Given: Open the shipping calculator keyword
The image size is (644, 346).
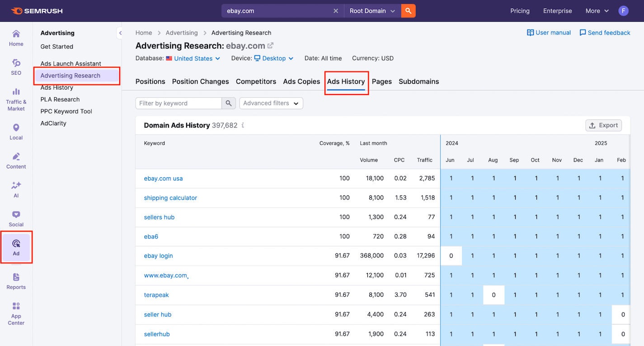Looking at the screenshot, I should (170, 198).
